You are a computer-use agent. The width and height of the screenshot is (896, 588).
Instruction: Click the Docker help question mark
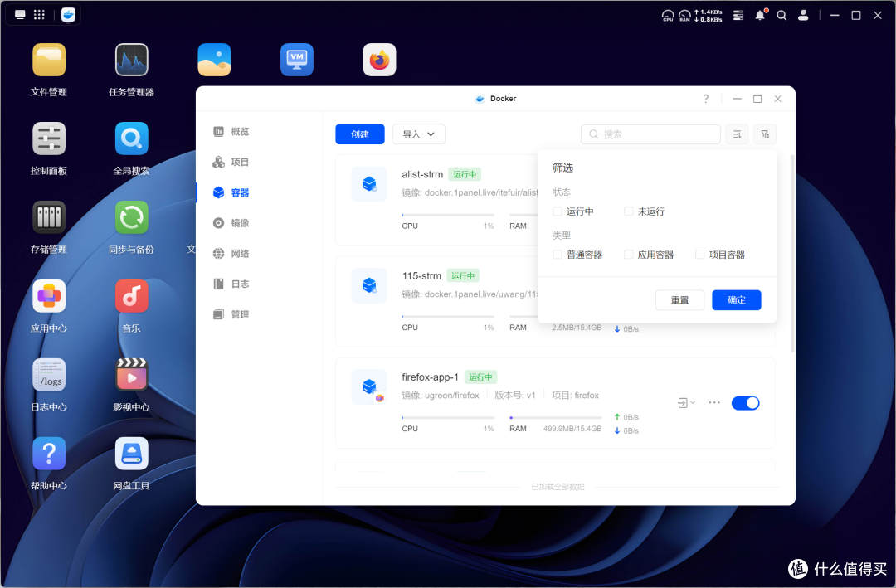pyautogui.click(x=706, y=99)
